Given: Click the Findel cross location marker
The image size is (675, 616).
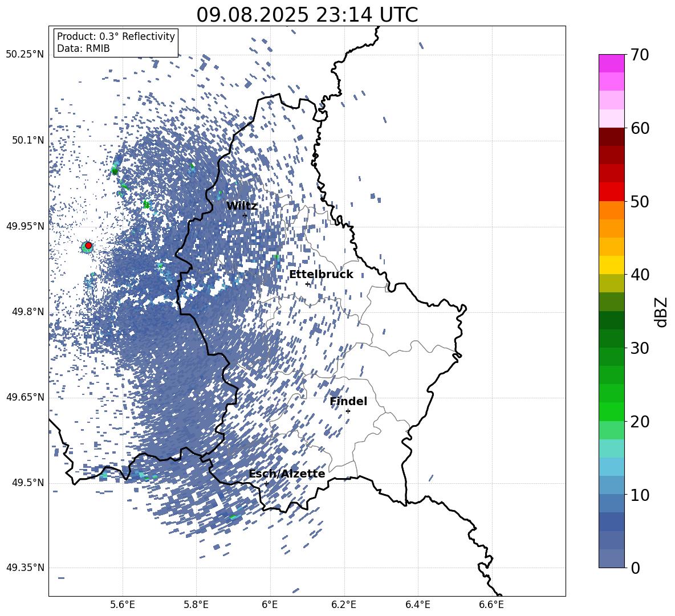Looking at the screenshot, I should coord(348,411).
